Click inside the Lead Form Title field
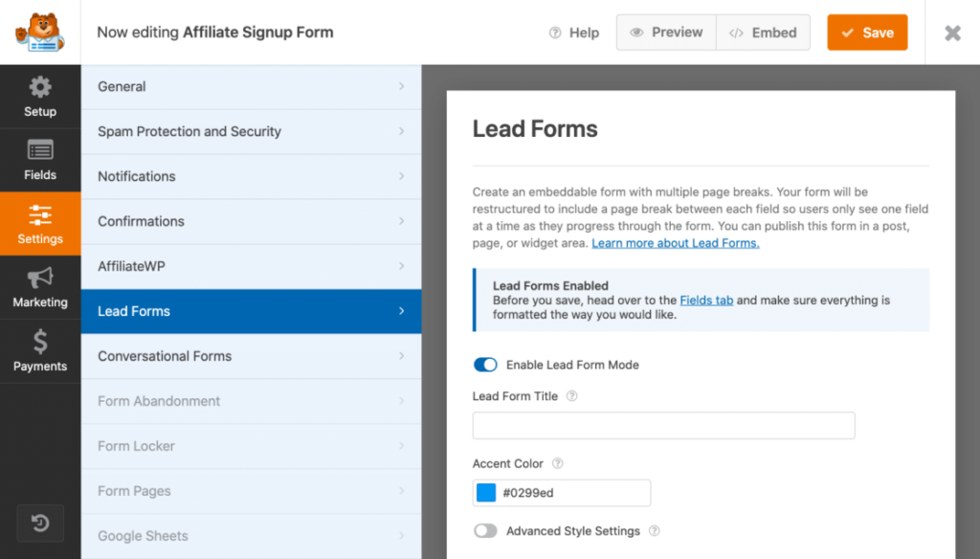The image size is (980, 559). pos(663,425)
